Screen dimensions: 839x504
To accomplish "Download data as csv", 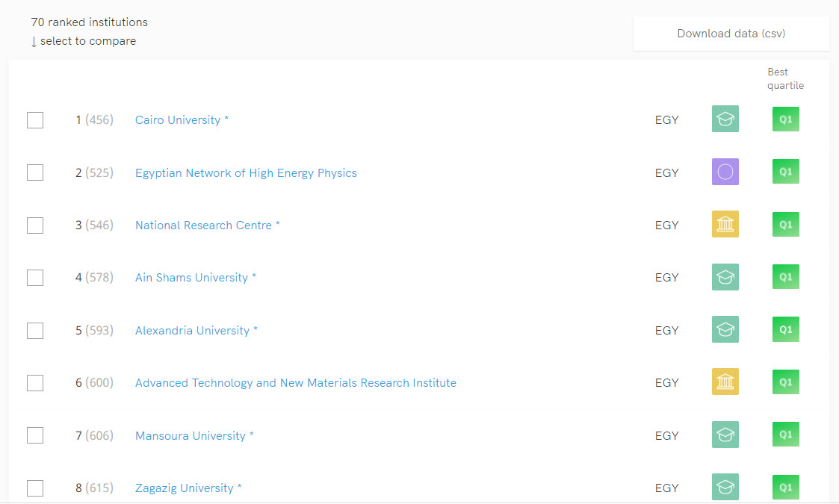I will pos(731,34).
